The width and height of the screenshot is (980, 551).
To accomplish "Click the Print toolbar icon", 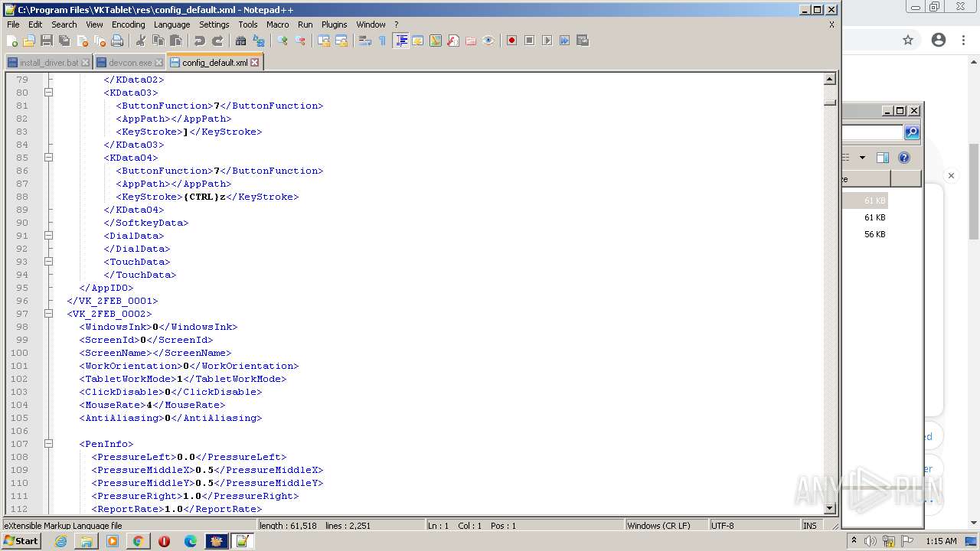I will click(x=117, y=41).
